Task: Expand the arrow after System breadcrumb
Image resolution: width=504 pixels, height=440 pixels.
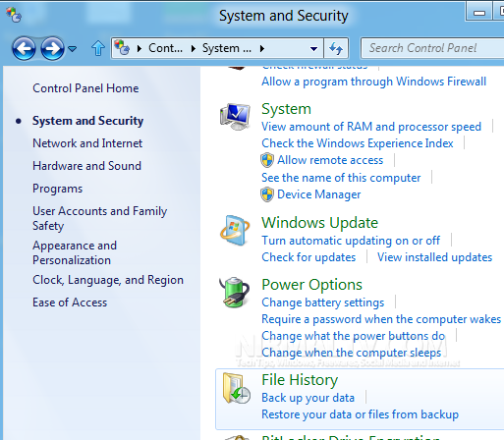Action: click(x=261, y=49)
